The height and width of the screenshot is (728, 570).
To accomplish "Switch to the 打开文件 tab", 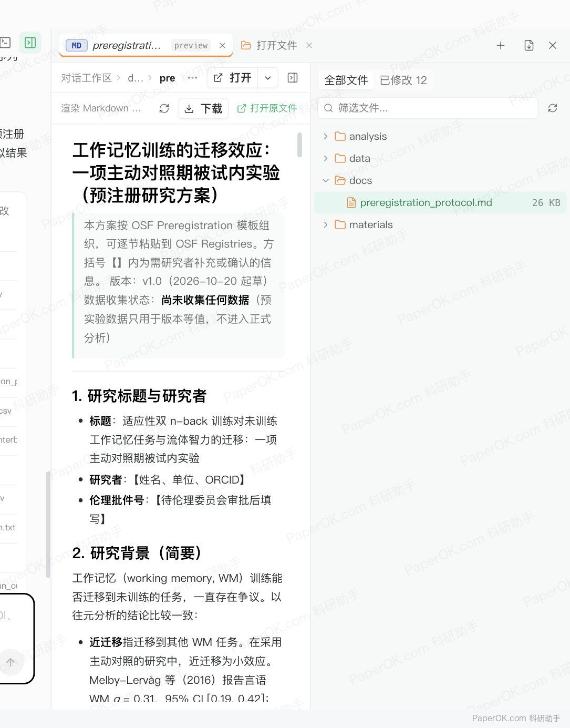I will tap(270, 46).
